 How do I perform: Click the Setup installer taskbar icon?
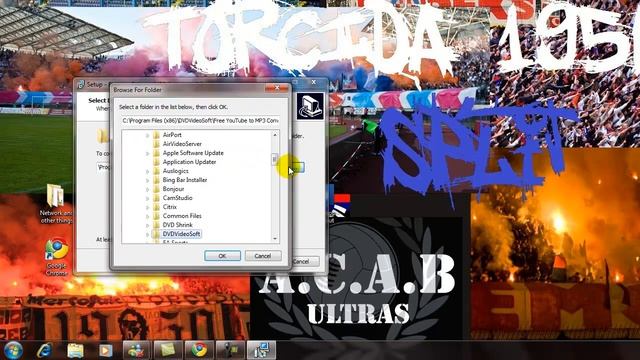261,350
